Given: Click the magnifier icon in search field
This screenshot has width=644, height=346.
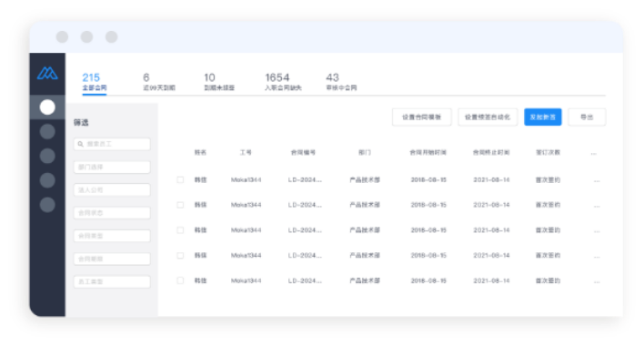Looking at the screenshot, I should point(80,144).
